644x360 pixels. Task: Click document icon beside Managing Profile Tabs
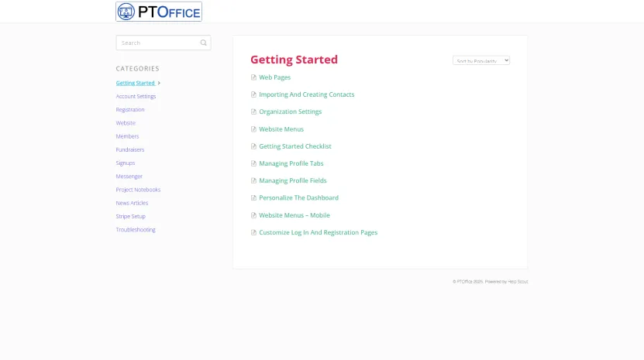click(x=253, y=163)
